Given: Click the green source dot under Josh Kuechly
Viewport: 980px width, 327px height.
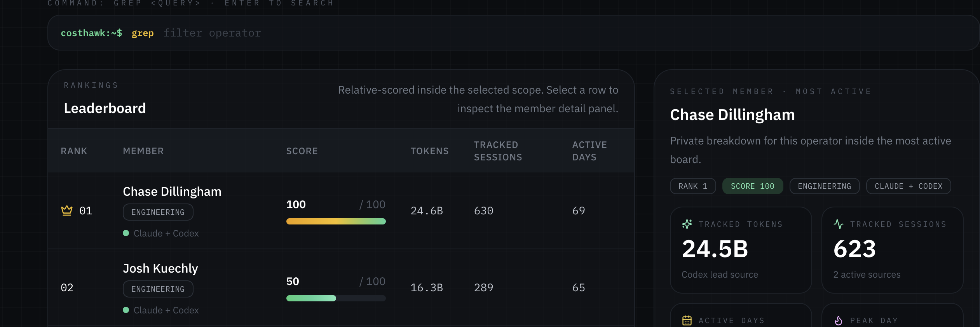Looking at the screenshot, I should (x=126, y=310).
